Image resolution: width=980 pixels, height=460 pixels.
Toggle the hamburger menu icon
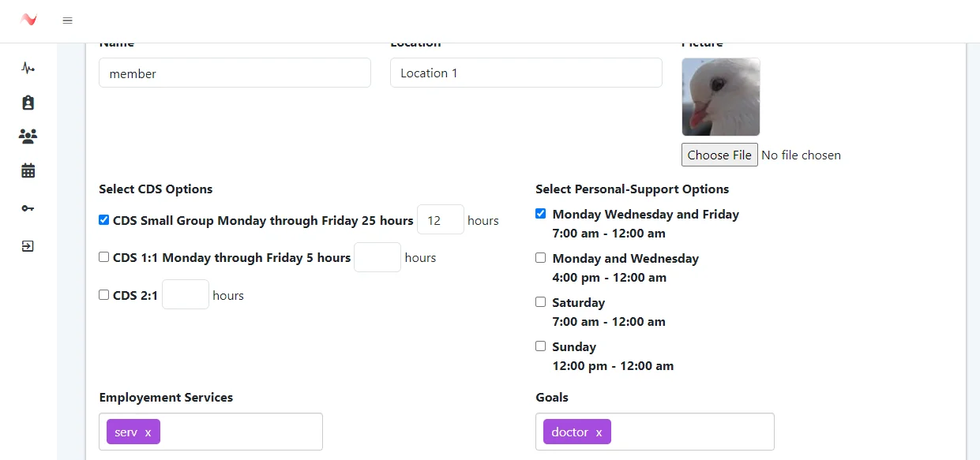point(68,21)
